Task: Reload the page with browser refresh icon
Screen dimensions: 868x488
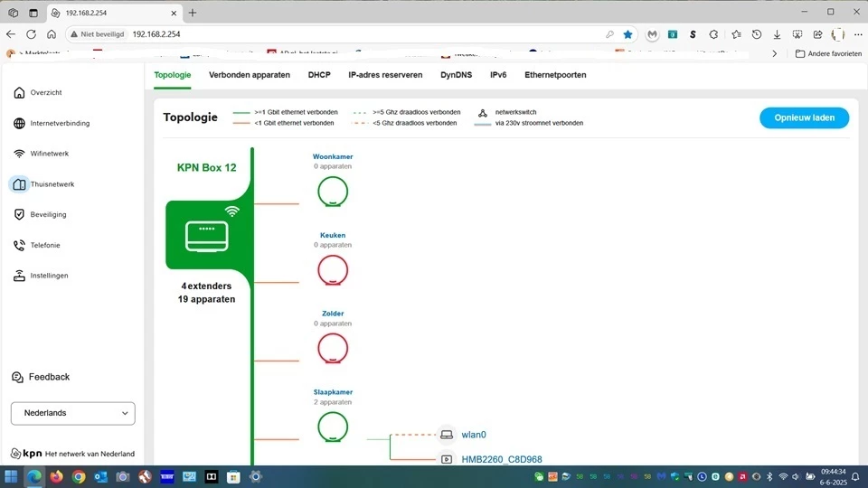Action: (31, 34)
